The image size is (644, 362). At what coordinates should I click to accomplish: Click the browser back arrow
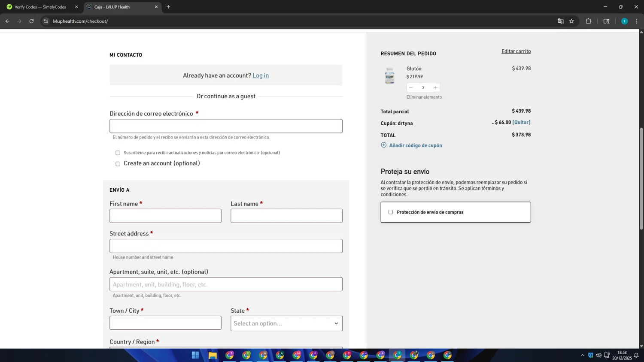(x=7, y=21)
